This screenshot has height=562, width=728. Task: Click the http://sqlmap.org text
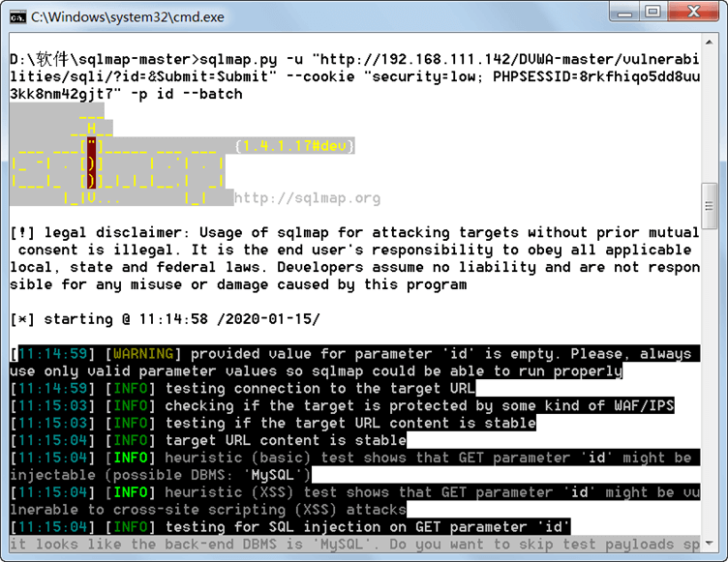[307, 198]
